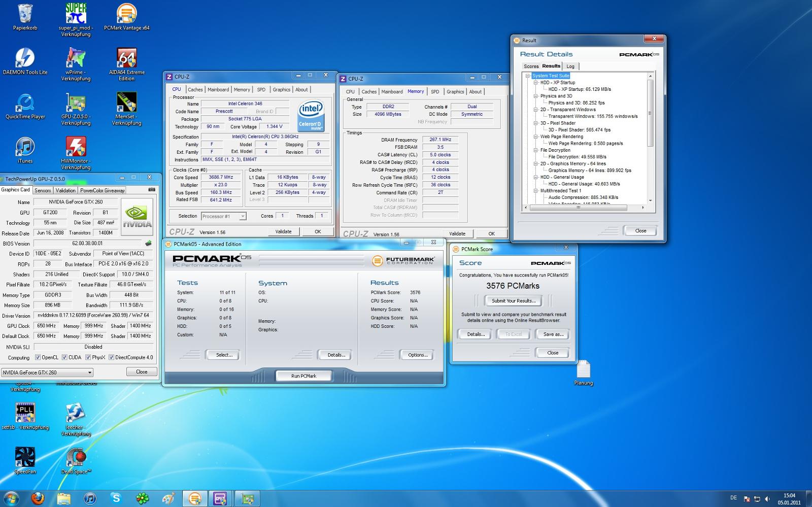Toggle the PhysX checkbox in GPU-Z
Screen dimensions: 812x507
click(x=88, y=357)
